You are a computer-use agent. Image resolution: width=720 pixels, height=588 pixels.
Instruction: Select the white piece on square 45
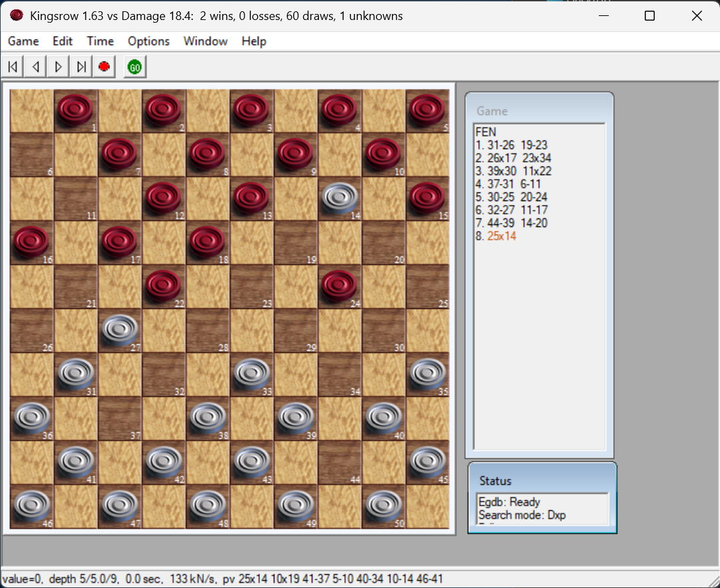tap(428, 461)
